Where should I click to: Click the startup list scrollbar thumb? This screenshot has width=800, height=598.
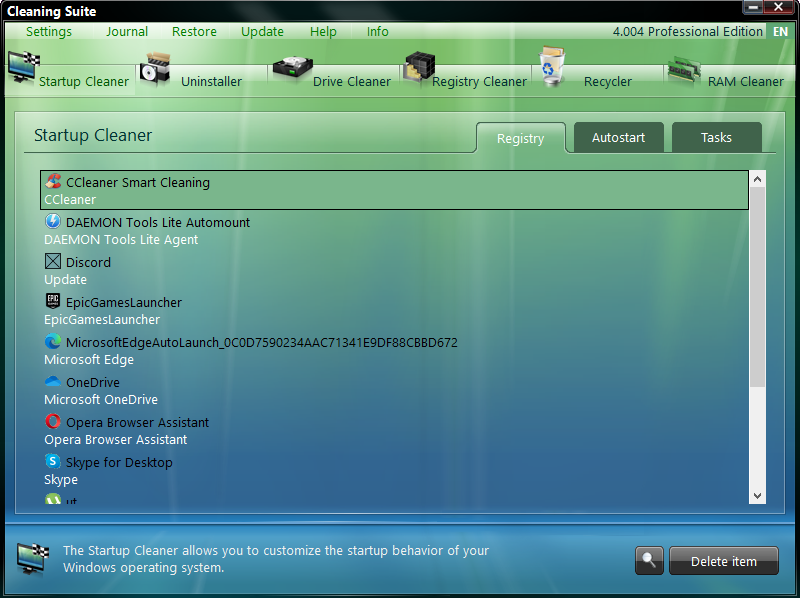(x=757, y=287)
